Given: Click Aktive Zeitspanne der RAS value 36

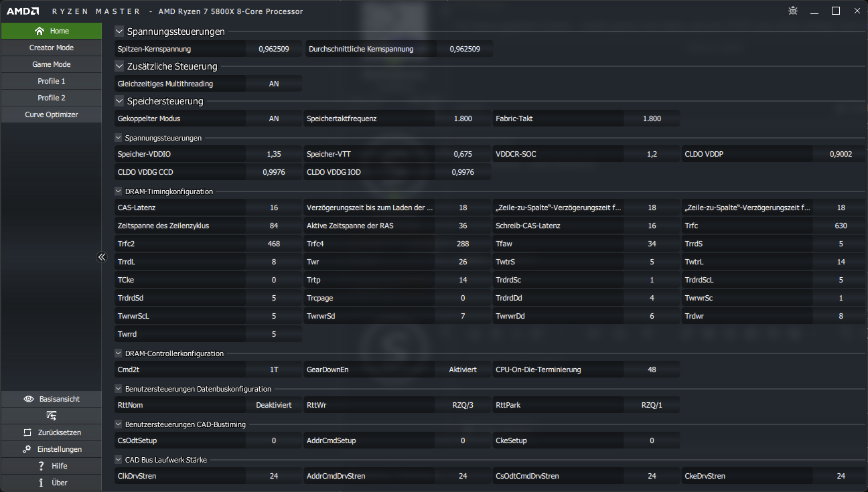Looking at the screenshot, I should click(x=463, y=226).
